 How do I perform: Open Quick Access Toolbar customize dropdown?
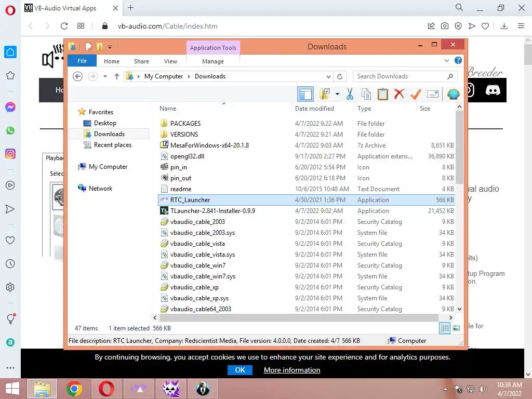tap(110, 47)
